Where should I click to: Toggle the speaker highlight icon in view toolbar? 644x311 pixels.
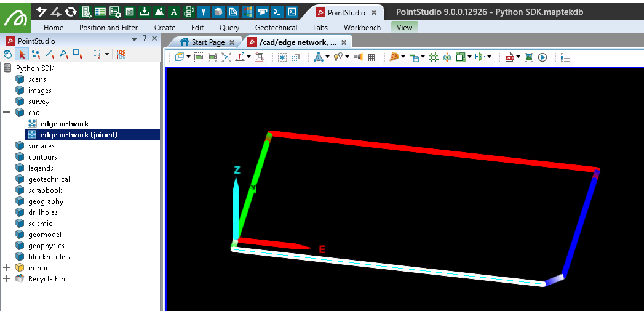click(358, 57)
